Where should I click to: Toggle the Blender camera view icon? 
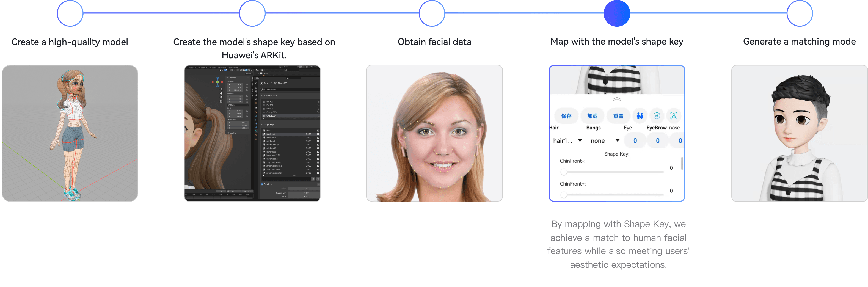tap(221, 97)
